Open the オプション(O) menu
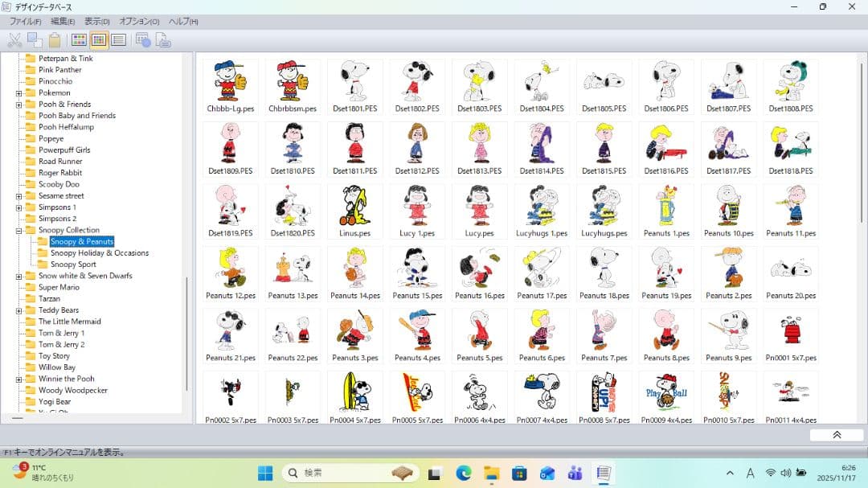This screenshot has height=488, width=868. pos(139,21)
